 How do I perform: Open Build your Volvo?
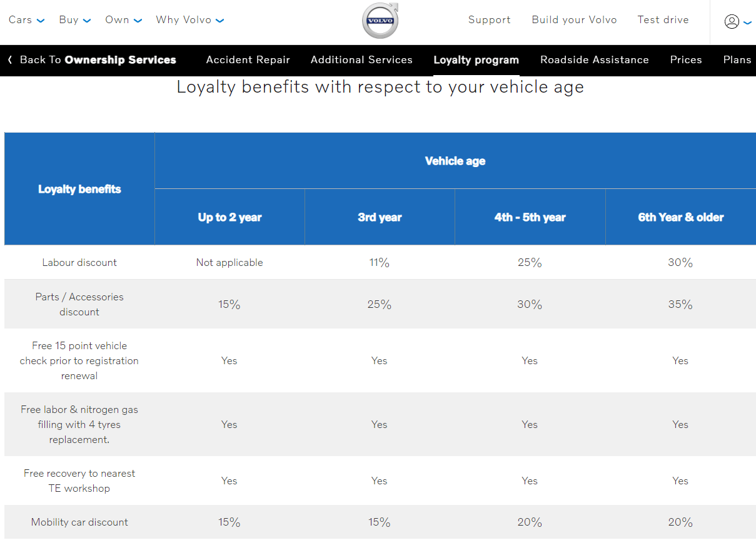tap(574, 20)
